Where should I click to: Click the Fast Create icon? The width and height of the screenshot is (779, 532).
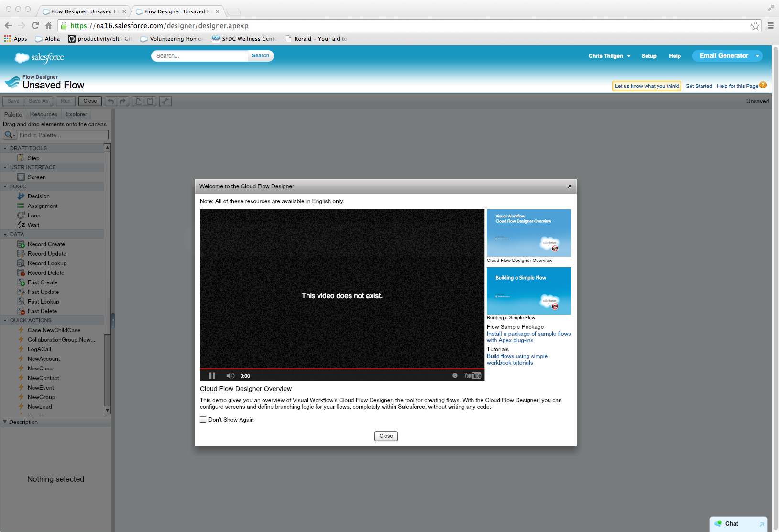coord(21,282)
